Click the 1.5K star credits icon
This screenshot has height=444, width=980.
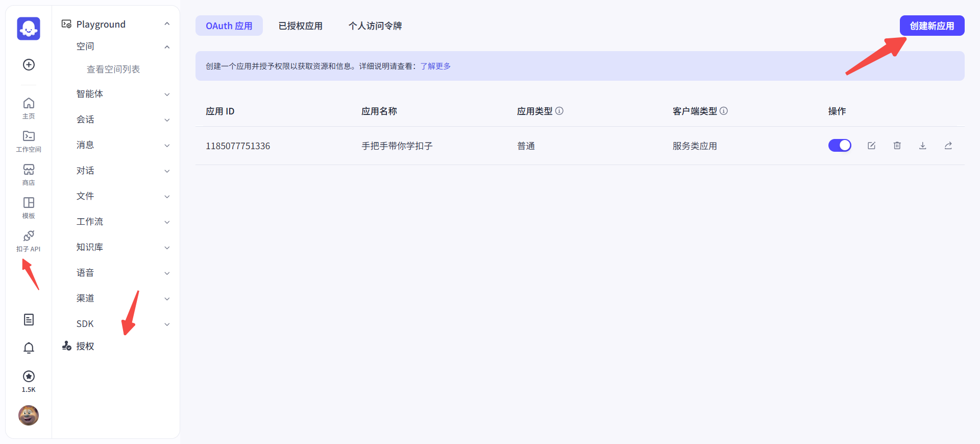pos(29,376)
